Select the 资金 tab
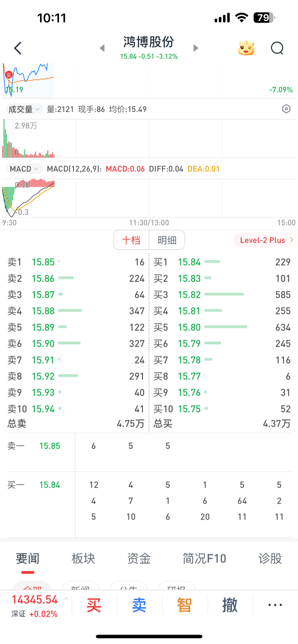This screenshot has height=644, width=298. click(x=139, y=558)
